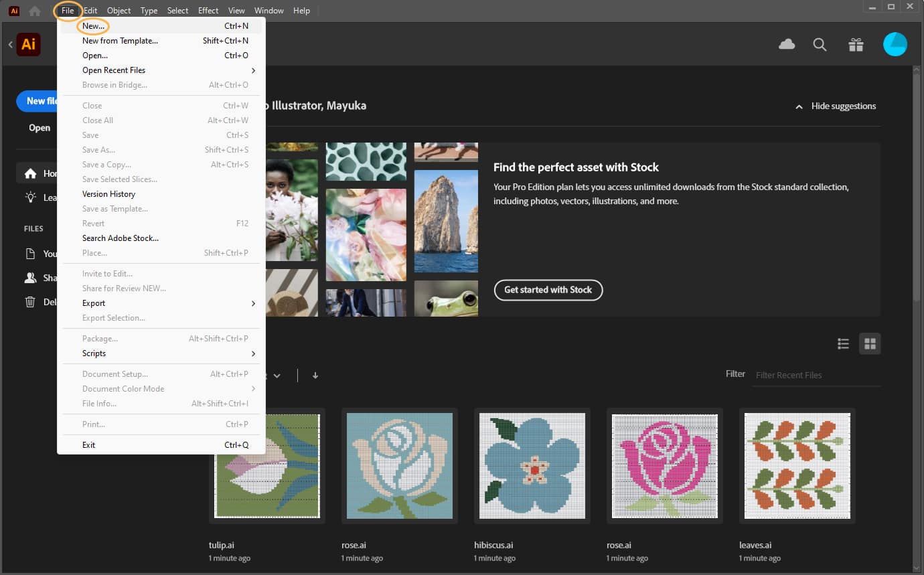Click the Open button in sidebar
Image resolution: width=924 pixels, height=575 pixels.
tap(40, 128)
